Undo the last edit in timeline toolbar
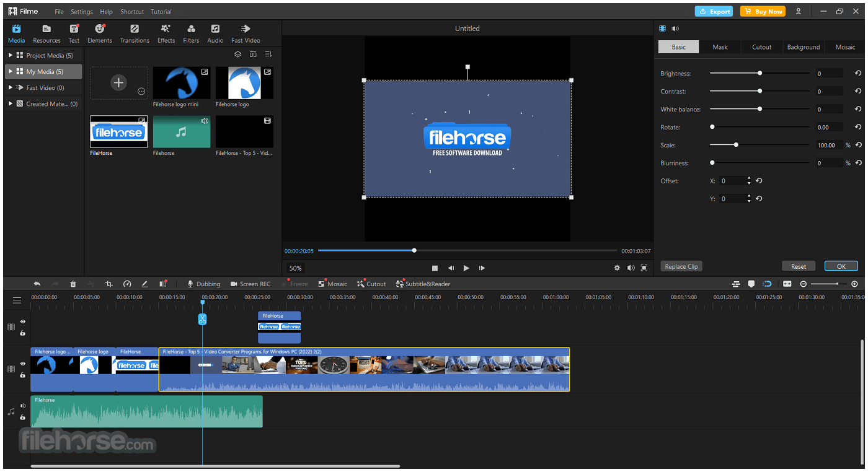Viewport: 868px width, 472px height. (x=37, y=284)
